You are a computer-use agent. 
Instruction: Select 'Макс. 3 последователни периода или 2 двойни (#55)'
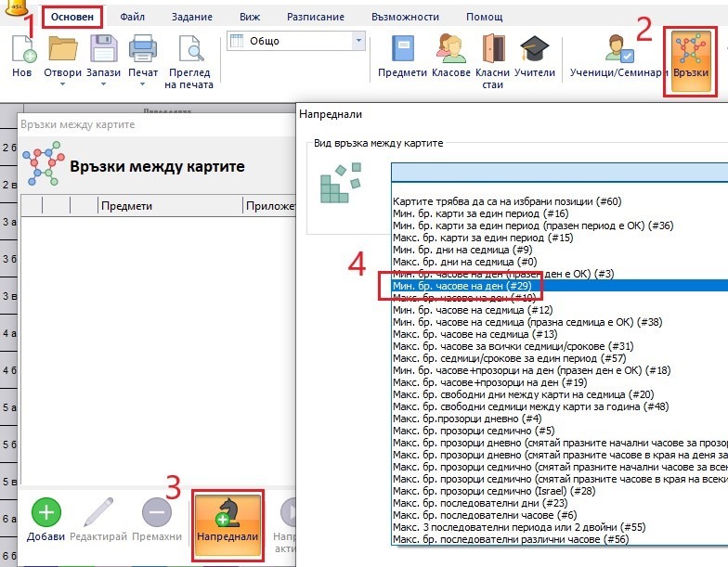coord(519,527)
